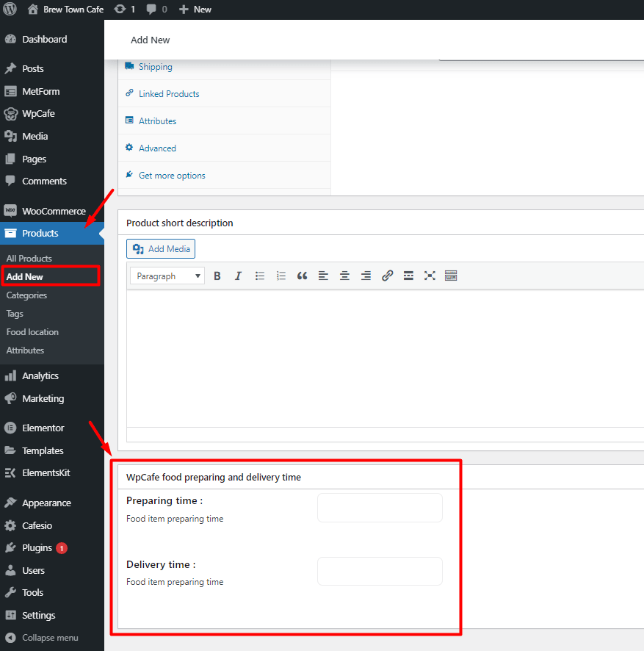This screenshot has height=651, width=644.
Task: Select the Products menu
Action: (52, 234)
